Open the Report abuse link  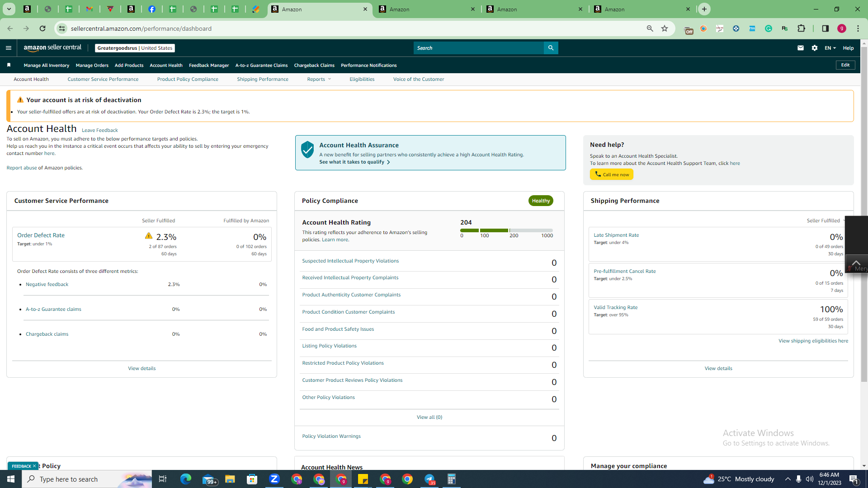[x=22, y=168]
